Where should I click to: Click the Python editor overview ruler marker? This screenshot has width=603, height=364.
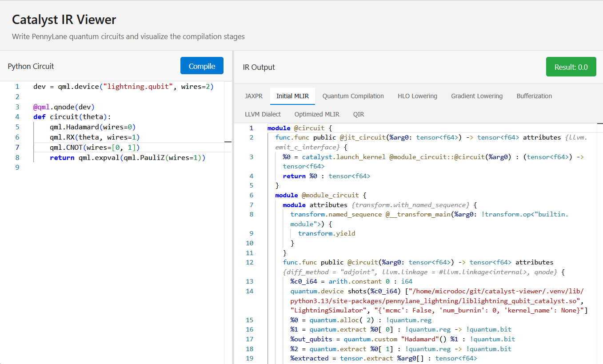(228, 142)
